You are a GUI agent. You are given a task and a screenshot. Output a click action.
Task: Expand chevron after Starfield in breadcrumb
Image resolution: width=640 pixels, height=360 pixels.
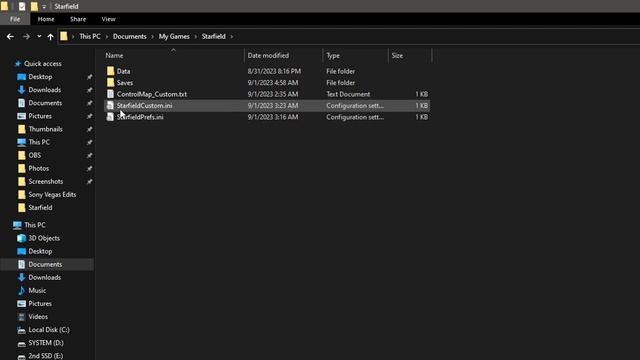[232, 37]
